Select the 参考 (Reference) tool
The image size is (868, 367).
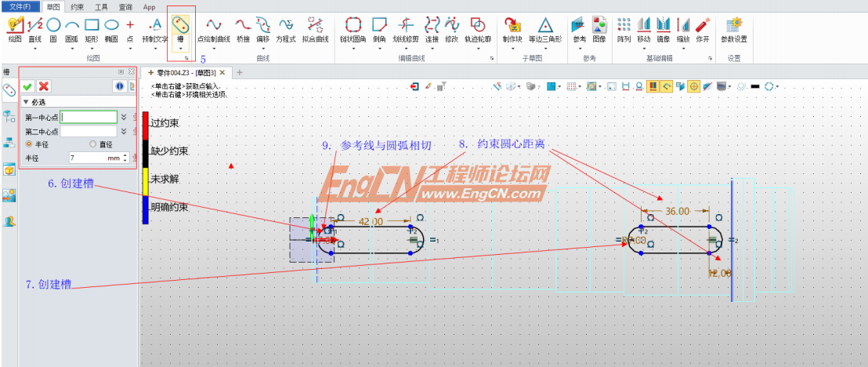tap(579, 29)
